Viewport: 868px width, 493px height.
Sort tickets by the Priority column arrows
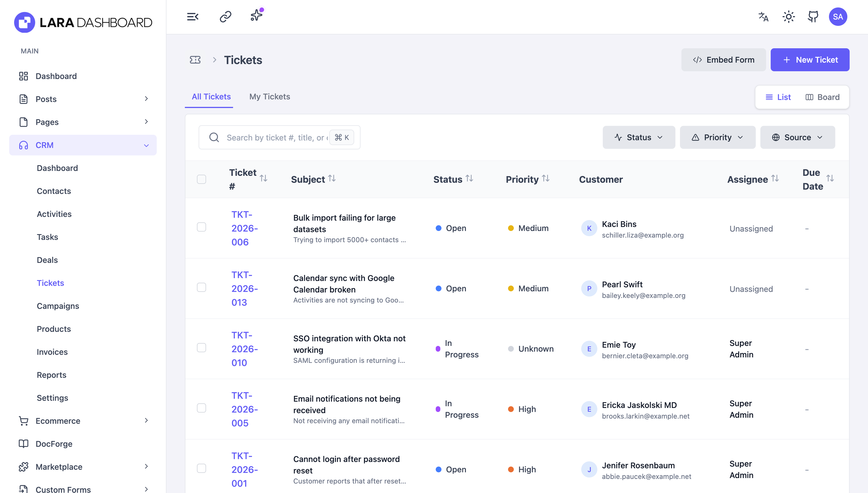tap(546, 178)
